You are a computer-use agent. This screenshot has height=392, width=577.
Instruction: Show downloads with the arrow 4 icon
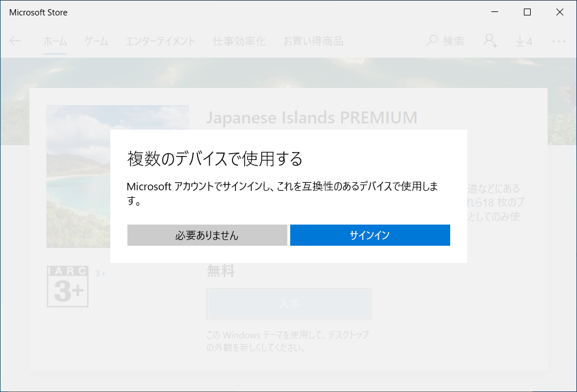pyautogui.click(x=524, y=41)
